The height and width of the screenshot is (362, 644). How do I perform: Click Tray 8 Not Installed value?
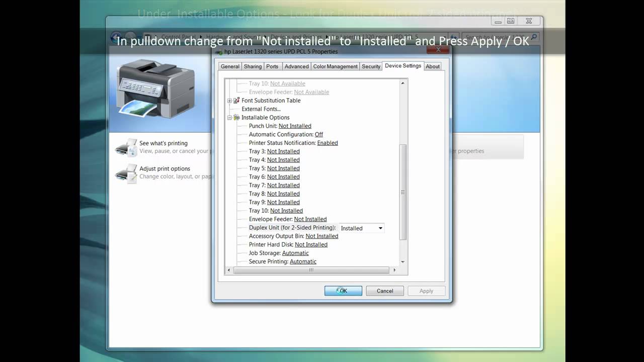pos(283,194)
